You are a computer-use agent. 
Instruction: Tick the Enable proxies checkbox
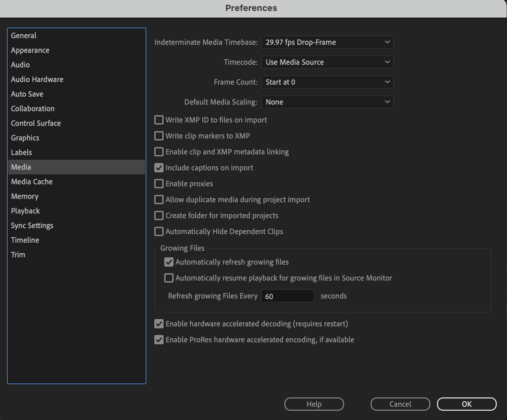click(159, 184)
